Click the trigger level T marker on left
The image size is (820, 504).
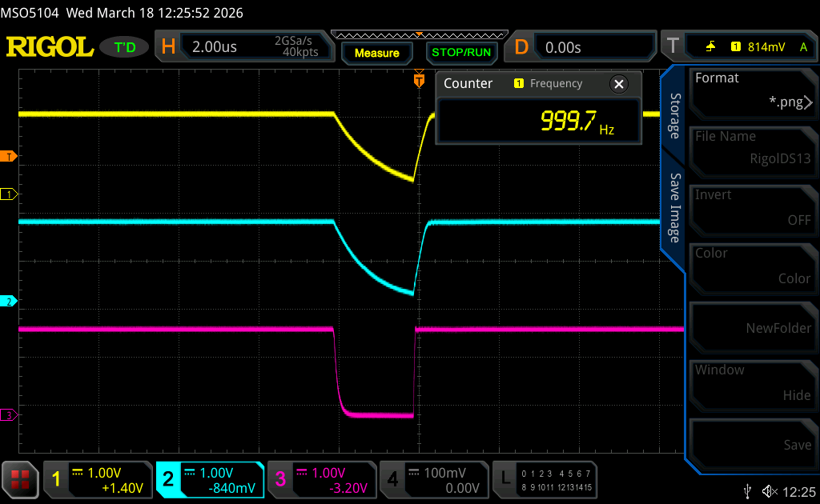[10, 156]
